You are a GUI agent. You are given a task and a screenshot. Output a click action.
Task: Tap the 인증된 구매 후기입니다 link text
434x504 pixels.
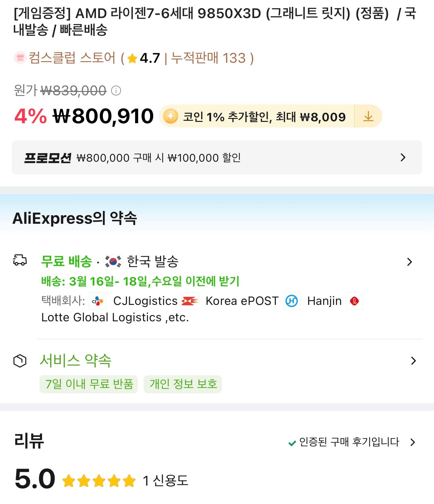[x=349, y=442]
